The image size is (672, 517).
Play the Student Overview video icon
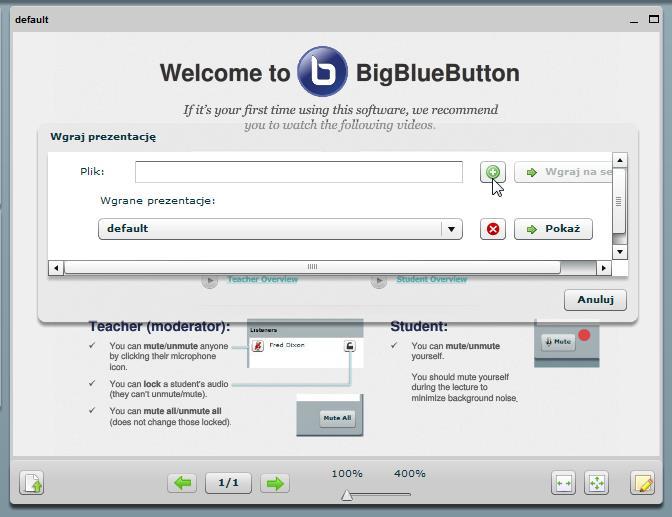click(x=379, y=281)
